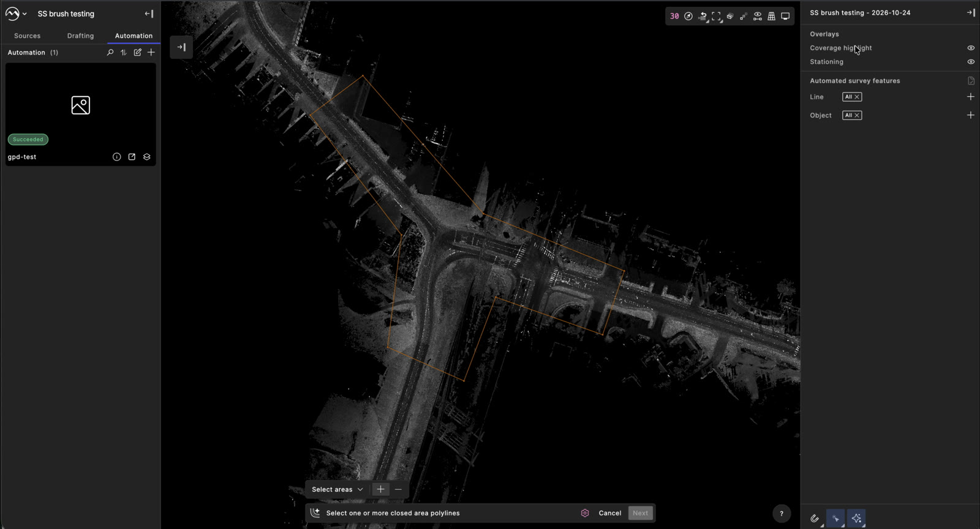Expand the collapsed panel in the viewport

coord(181,47)
